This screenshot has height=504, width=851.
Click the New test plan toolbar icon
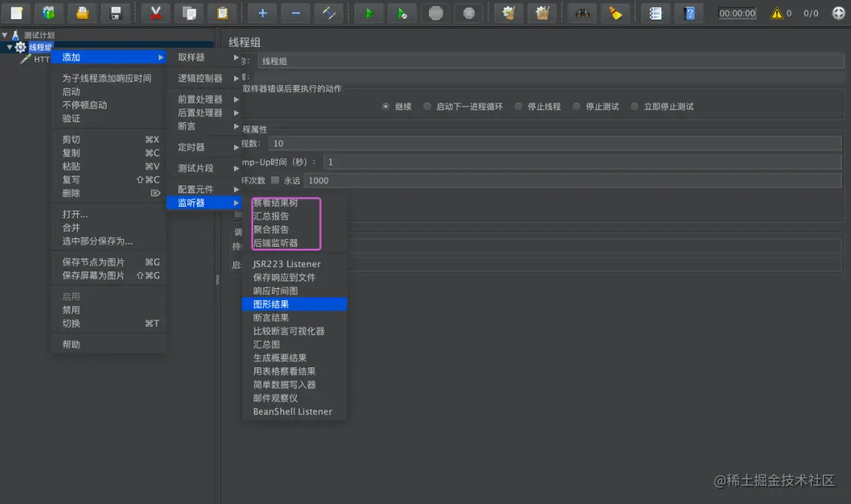(17, 13)
